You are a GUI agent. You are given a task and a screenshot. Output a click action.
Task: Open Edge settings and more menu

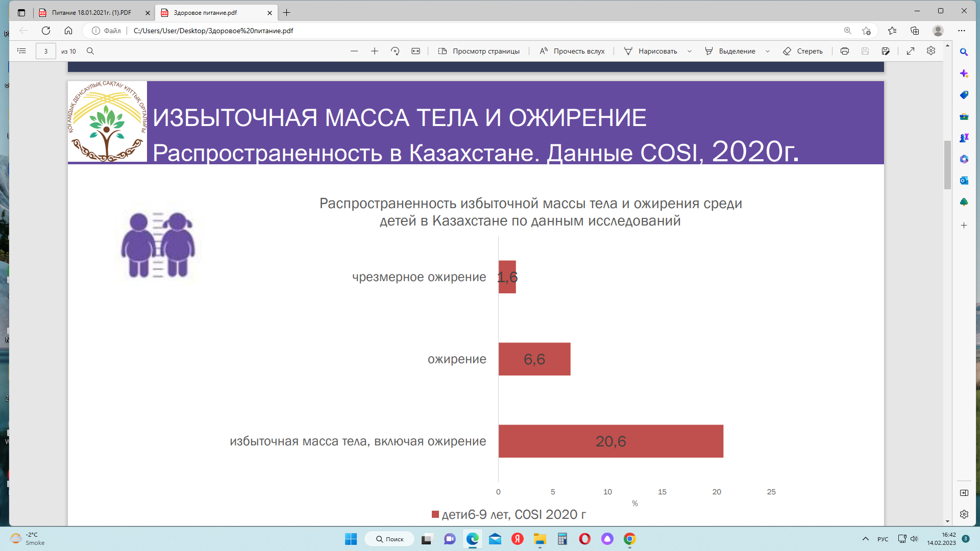(x=962, y=31)
